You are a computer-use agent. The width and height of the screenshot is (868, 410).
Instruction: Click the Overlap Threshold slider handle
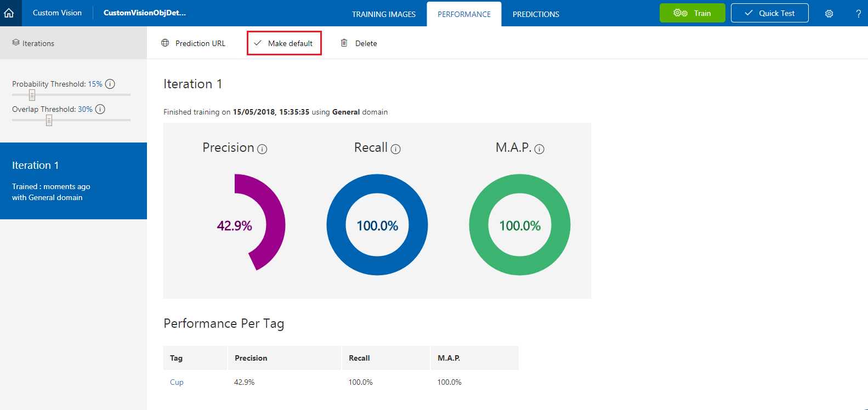(49, 121)
